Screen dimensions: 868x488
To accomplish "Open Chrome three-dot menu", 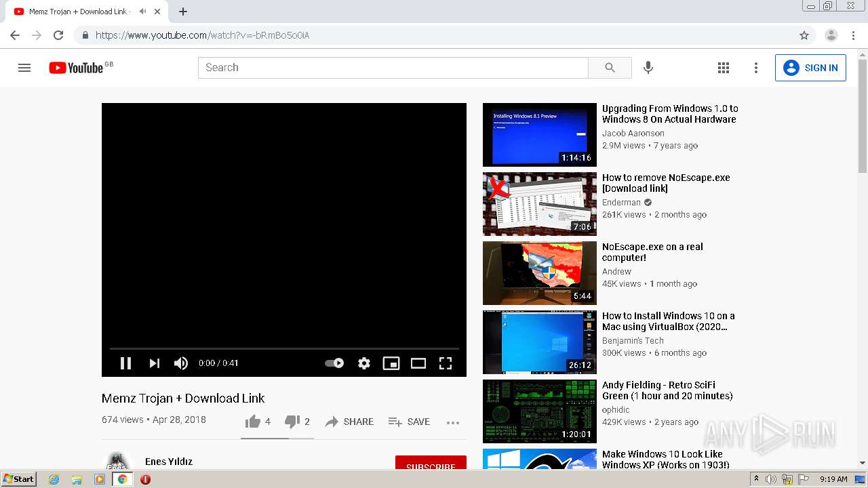I will click(853, 35).
